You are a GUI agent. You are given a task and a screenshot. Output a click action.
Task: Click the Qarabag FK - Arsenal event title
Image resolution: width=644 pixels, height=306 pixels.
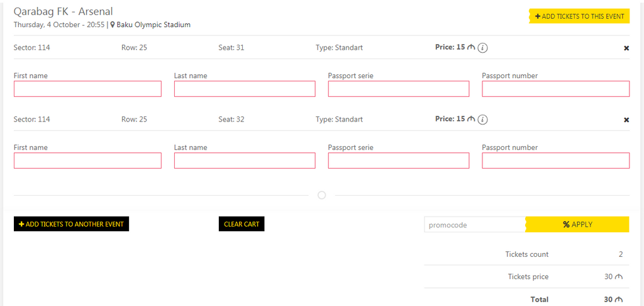64,11
